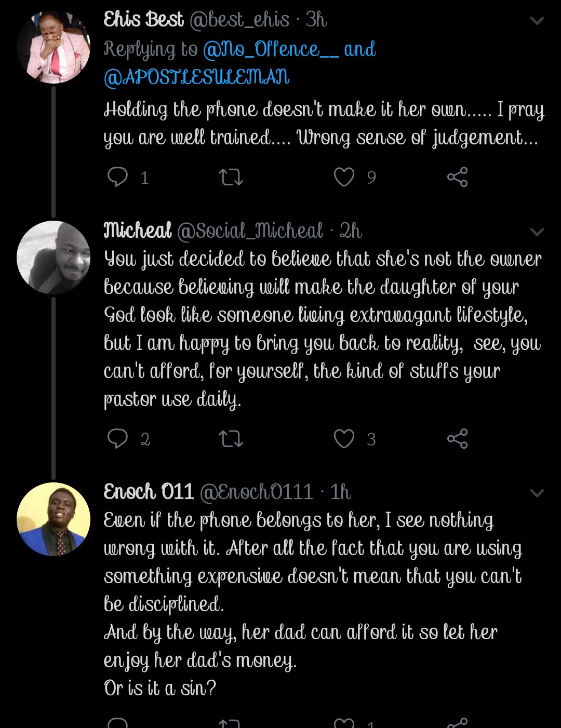Visit the @APOSTLESULEMAN profile link
561x728 pixels.
coord(196,78)
